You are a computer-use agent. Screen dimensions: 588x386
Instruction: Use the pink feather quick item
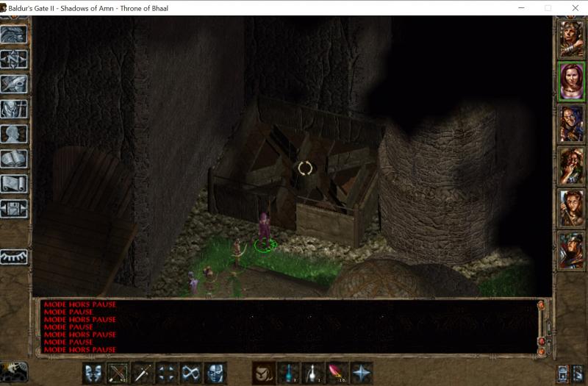coord(337,374)
